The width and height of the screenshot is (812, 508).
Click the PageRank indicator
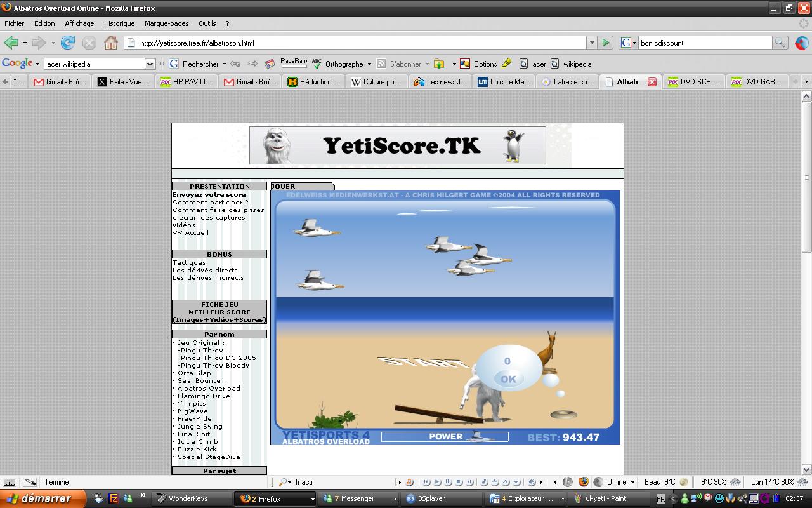pos(294,63)
